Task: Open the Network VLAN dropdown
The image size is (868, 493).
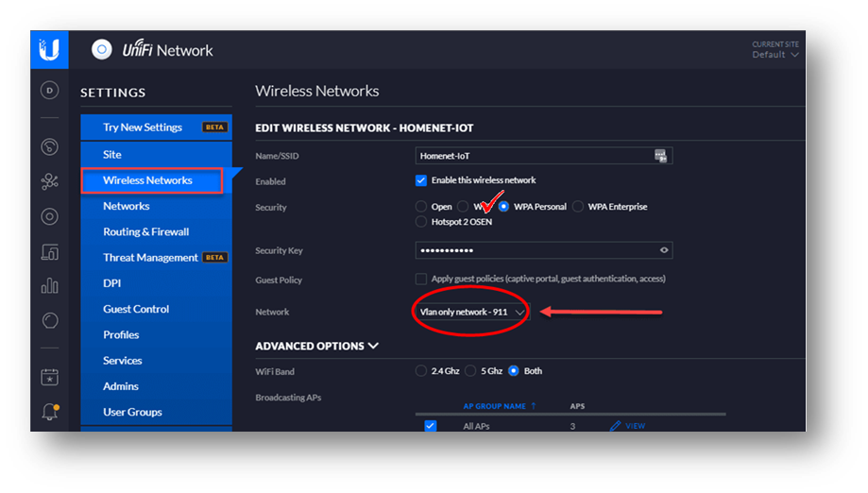Action: (x=472, y=312)
